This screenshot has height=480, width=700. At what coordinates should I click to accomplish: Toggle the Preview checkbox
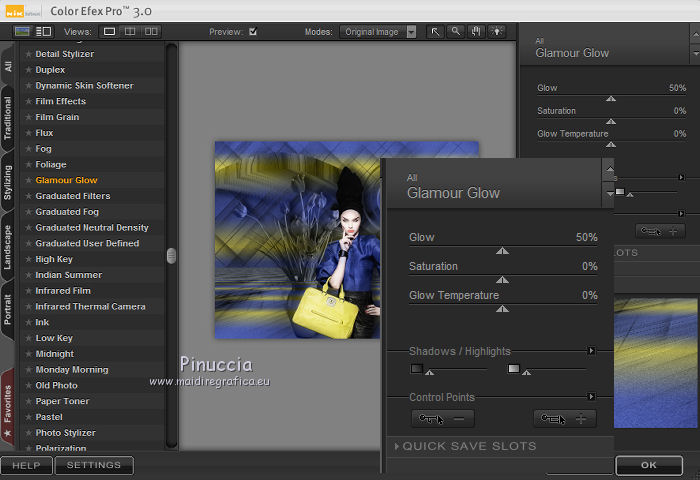tap(253, 32)
